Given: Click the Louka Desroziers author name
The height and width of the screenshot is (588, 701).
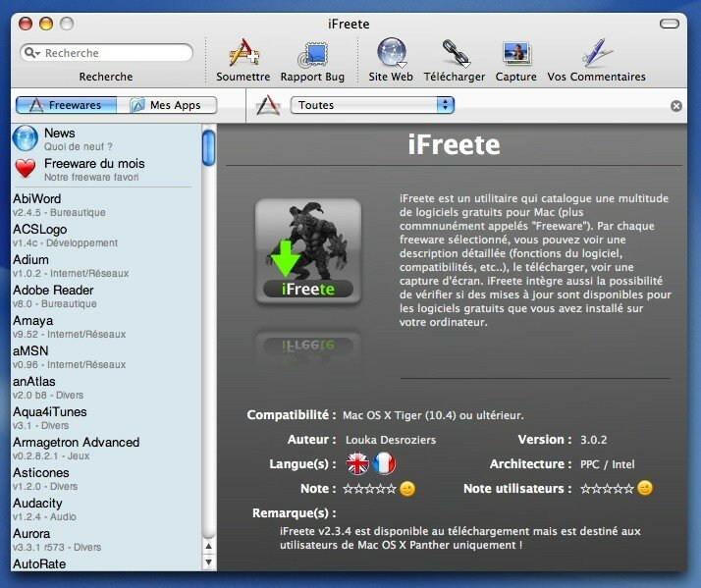Looking at the screenshot, I should 391,440.
